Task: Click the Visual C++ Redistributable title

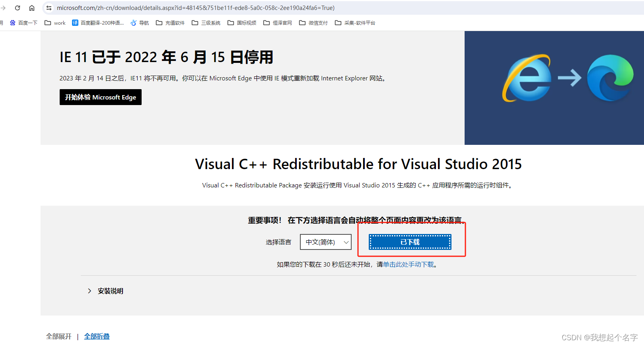Action: 358,164
